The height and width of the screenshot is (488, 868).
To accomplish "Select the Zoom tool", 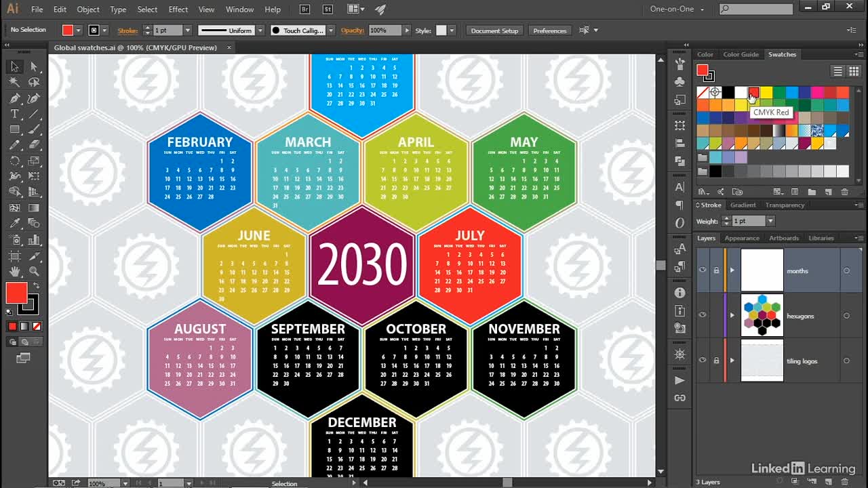I will click(34, 271).
